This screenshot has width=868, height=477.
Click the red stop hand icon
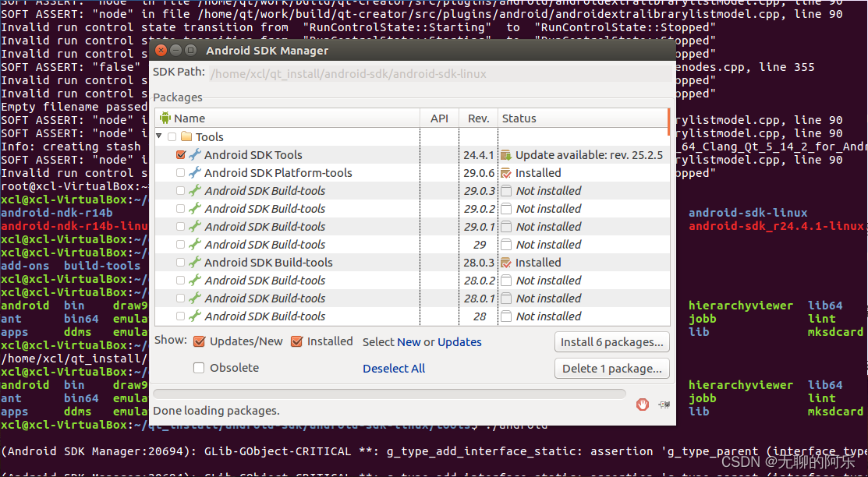tap(642, 405)
